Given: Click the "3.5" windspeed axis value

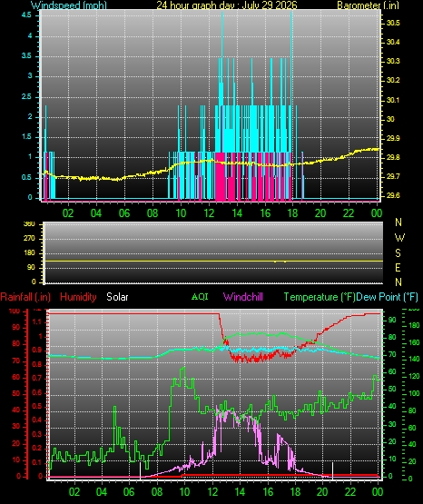Looking at the screenshot, I should click(26, 55).
